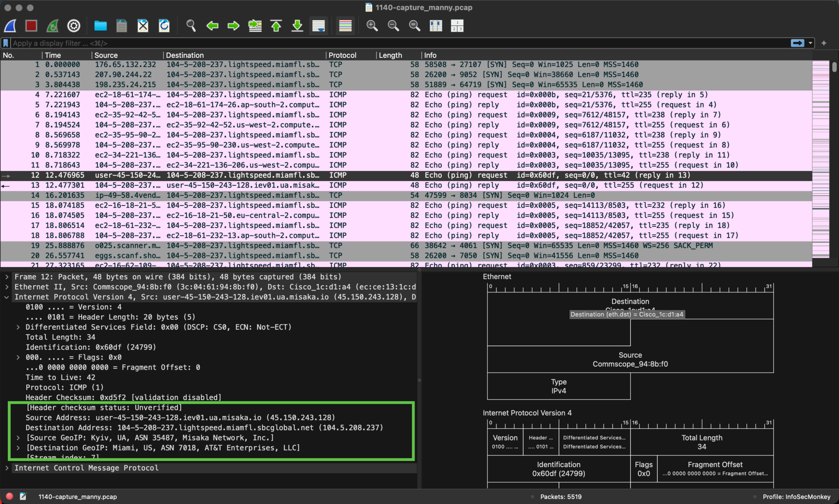
Task: Click Ethernet Source box in diagram
Action: point(630,359)
